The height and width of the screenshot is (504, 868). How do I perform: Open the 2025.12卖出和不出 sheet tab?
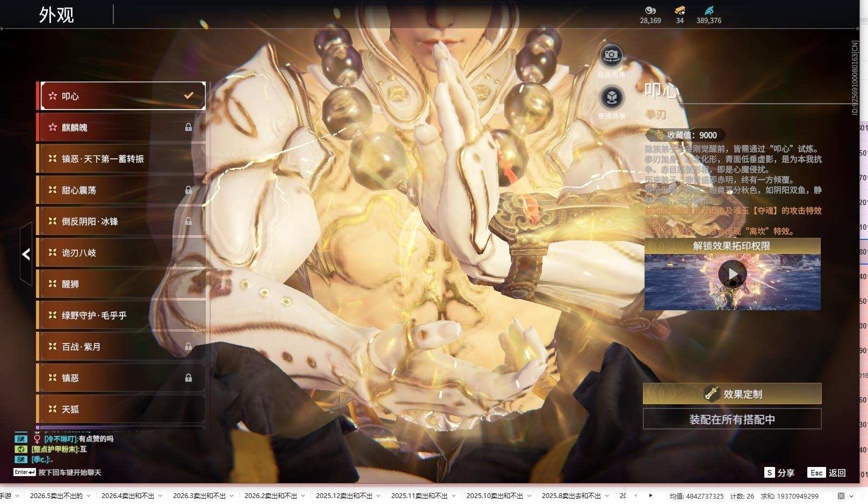[x=344, y=495]
